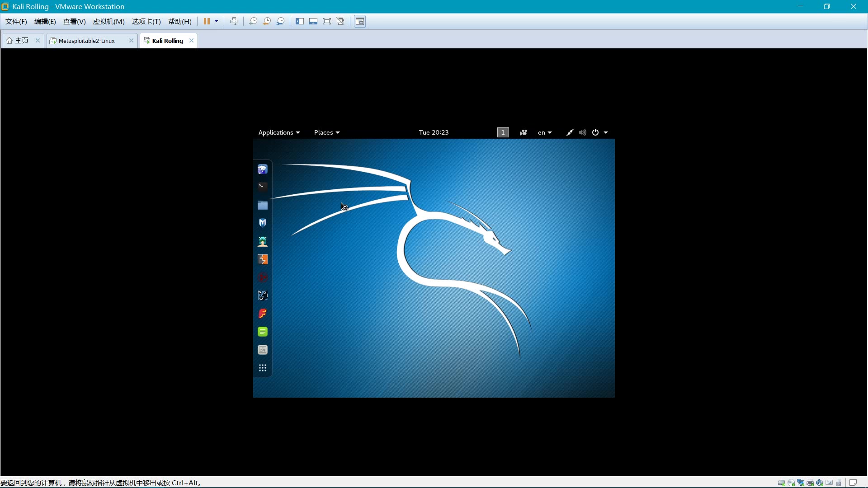Screen dimensions: 868x488
Task: Open the Applications menu in Kali
Action: click(x=278, y=132)
